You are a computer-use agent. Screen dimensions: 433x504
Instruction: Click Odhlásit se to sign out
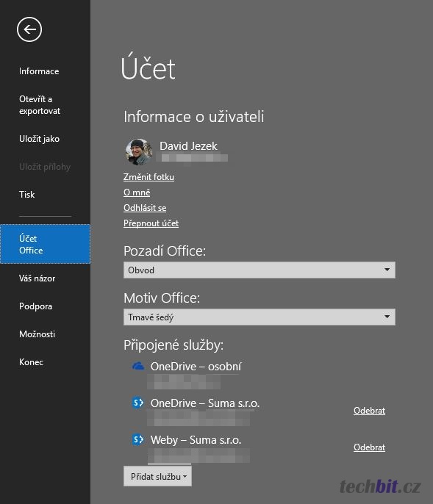pyautogui.click(x=145, y=208)
